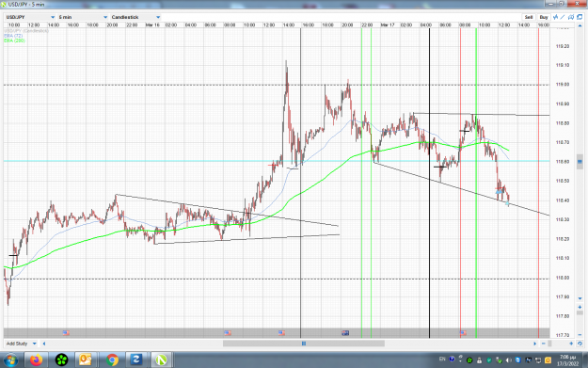This screenshot has width=588, height=368.
Task: Open the Candlestick chart type dropdown
Action: [x=135, y=17]
